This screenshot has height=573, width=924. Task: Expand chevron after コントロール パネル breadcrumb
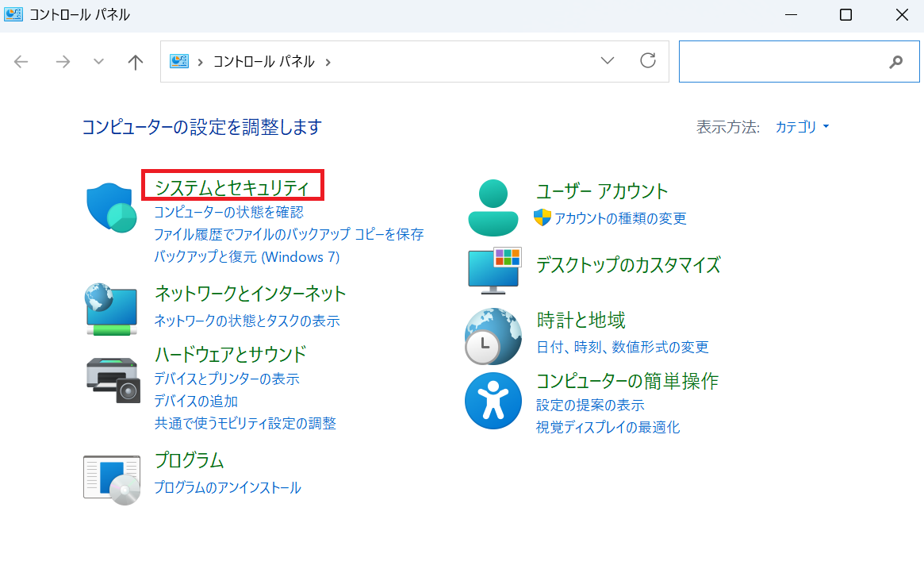point(328,62)
